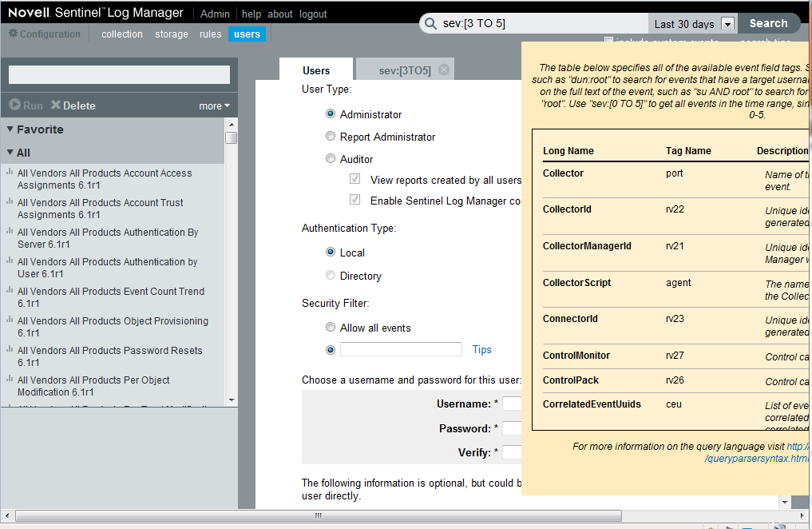Click report icon for Password Resets
The width and height of the screenshot is (812, 529).
pyautogui.click(x=10, y=349)
